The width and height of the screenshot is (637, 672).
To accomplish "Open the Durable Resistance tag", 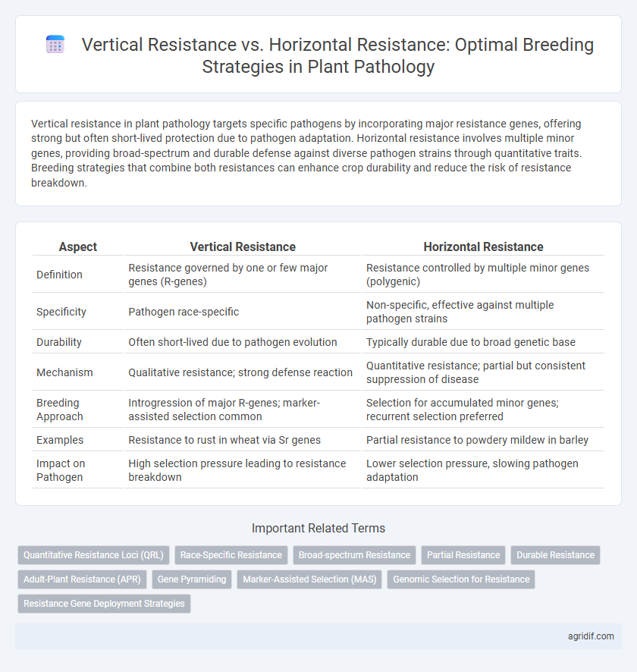I will pyautogui.click(x=556, y=555).
